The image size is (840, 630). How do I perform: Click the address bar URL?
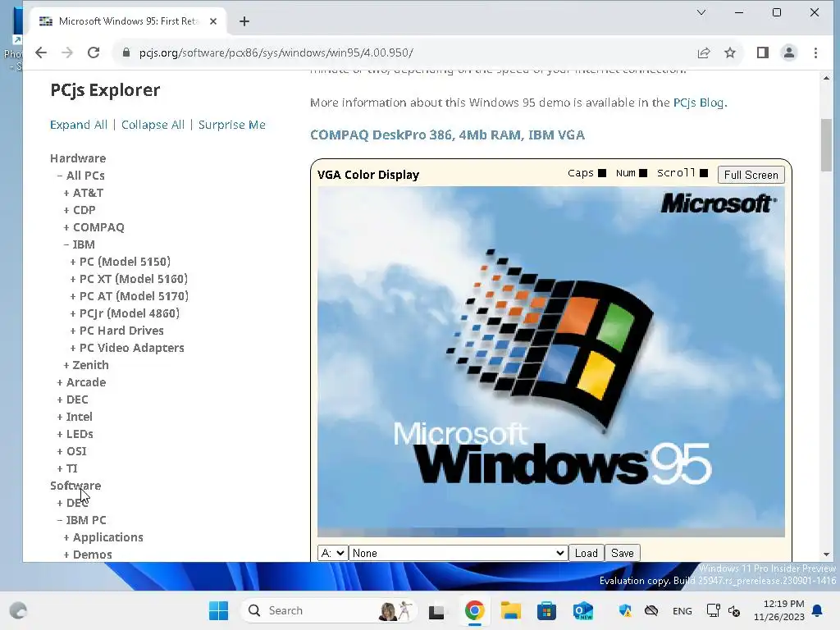[276, 52]
